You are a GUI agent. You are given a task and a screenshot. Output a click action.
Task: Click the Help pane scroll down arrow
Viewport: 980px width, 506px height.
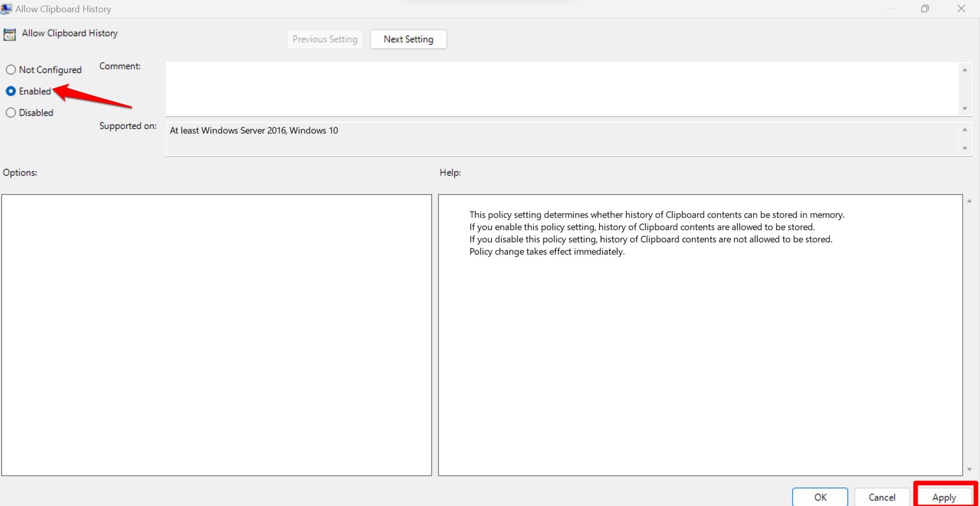point(969,469)
